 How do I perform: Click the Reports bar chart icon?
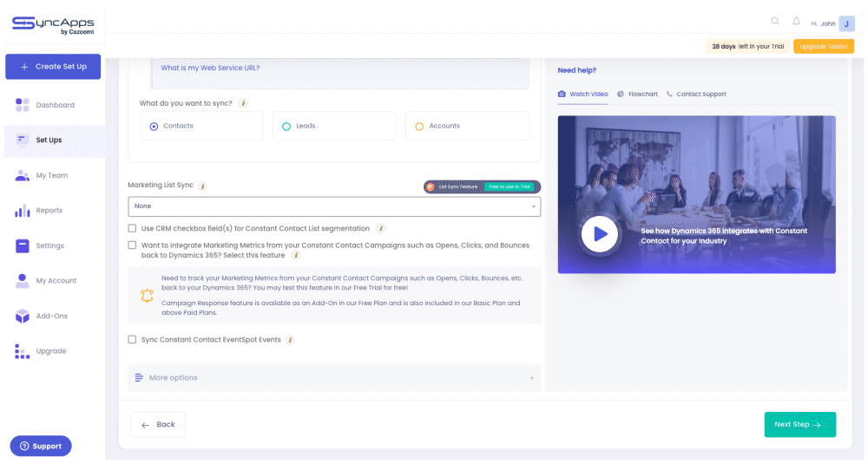[23, 211]
